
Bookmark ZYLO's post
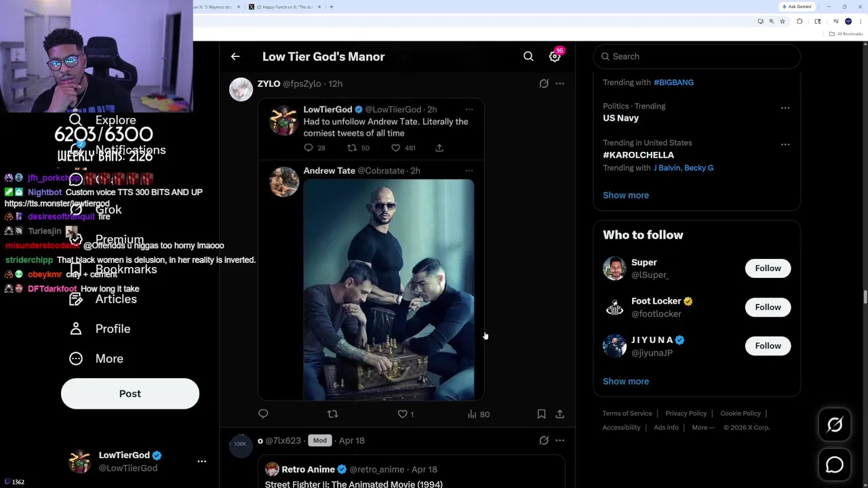pos(541,414)
